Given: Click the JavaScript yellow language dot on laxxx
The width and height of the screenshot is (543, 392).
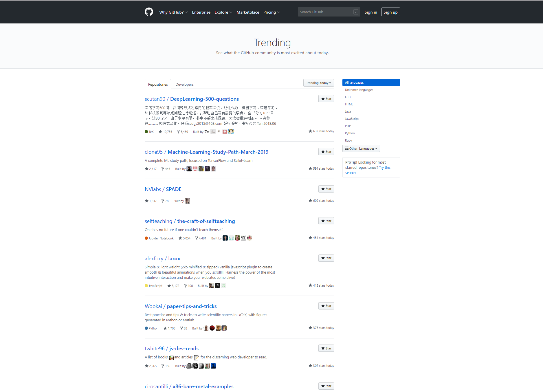Looking at the screenshot, I should tap(146, 286).
